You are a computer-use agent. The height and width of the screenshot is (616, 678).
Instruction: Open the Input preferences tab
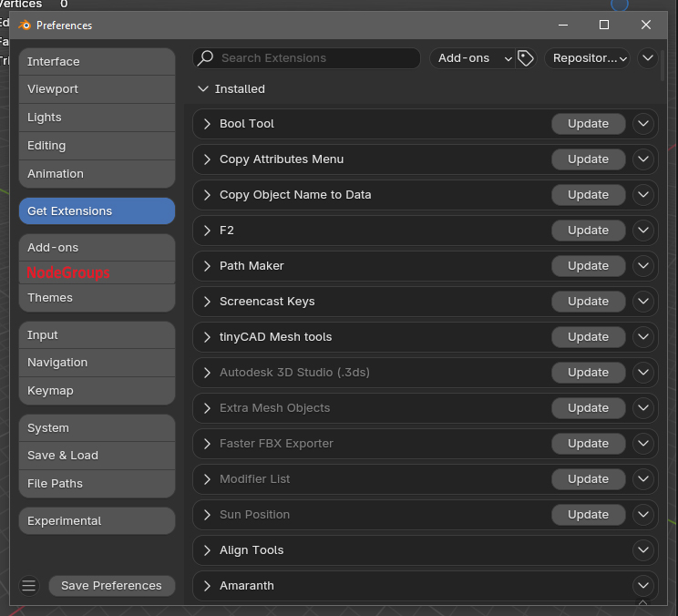(97, 335)
